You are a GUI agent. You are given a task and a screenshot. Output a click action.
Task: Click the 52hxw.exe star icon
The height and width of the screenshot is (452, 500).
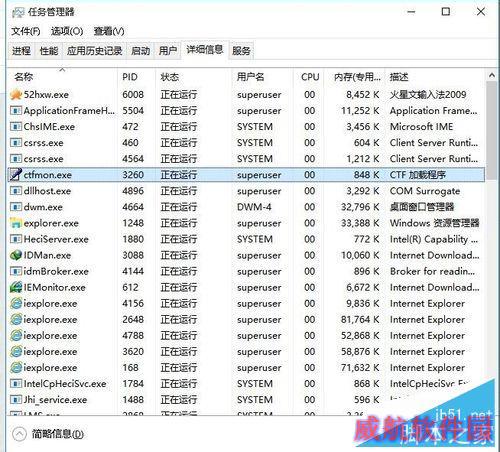16,95
